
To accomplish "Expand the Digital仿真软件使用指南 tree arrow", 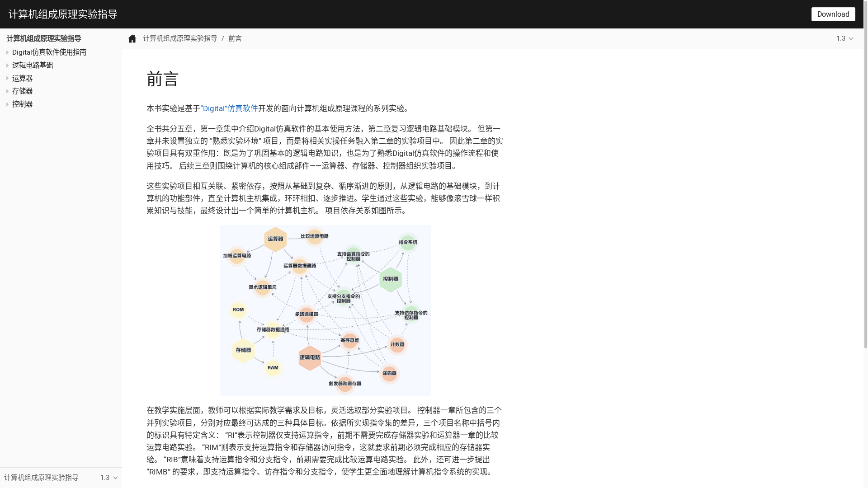I will point(7,52).
